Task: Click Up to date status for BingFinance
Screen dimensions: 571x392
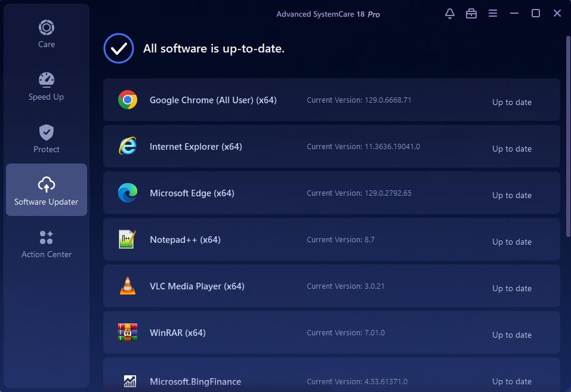Action: [x=512, y=381]
